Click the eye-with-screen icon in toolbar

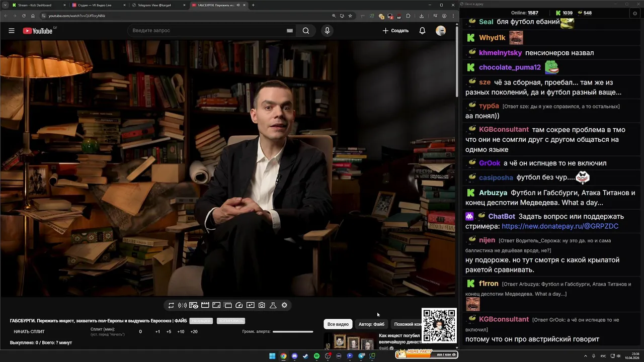(x=194, y=305)
